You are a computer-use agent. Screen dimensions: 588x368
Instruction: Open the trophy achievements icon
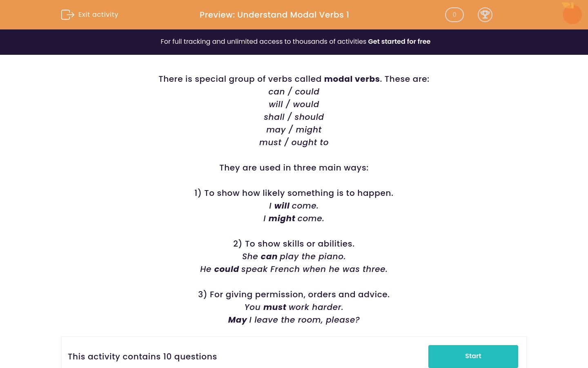click(485, 15)
